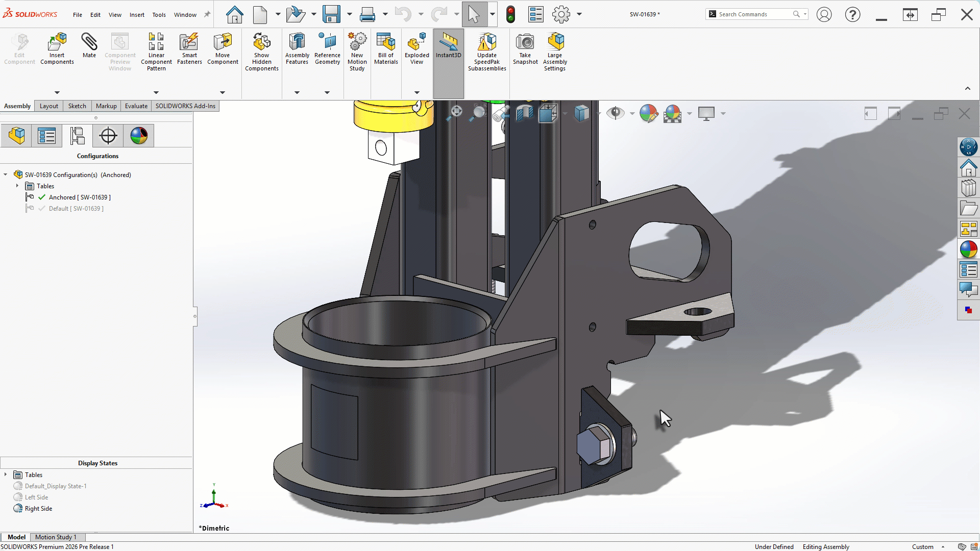Viewport: 980px width, 551px height.
Task: Open the DimXpertManager crosshair tab
Action: (108, 136)
